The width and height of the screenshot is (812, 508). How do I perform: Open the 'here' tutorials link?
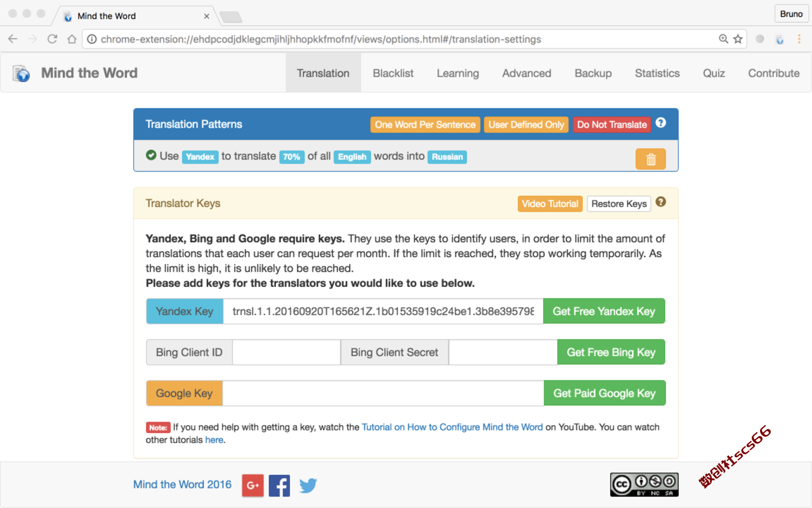point(214,440)
